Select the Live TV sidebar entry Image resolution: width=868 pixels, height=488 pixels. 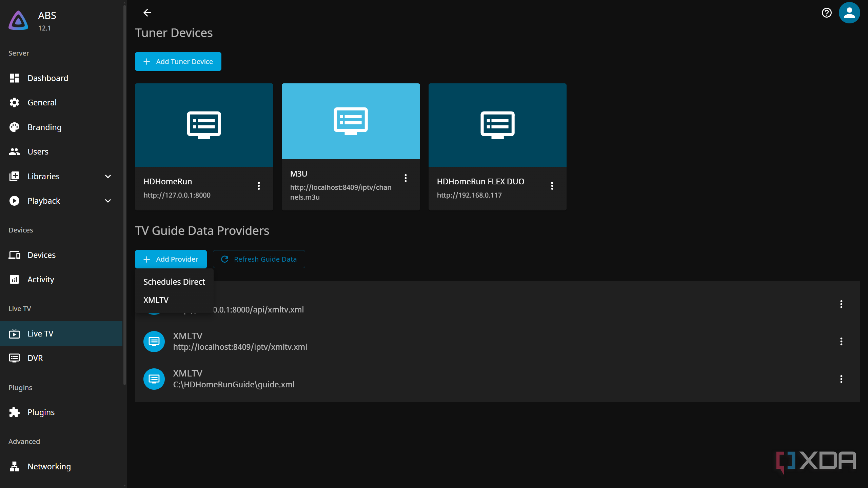coord(61,333)
